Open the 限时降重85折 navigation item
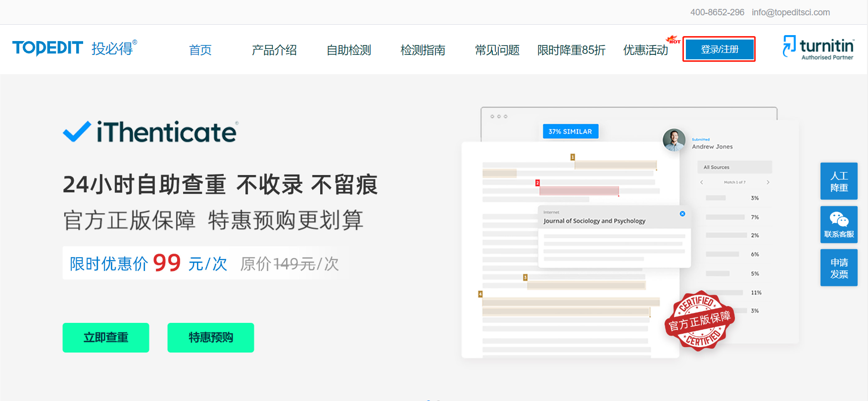Image resolution: width=868 pixels, height=401 pixels. point(572,50)
